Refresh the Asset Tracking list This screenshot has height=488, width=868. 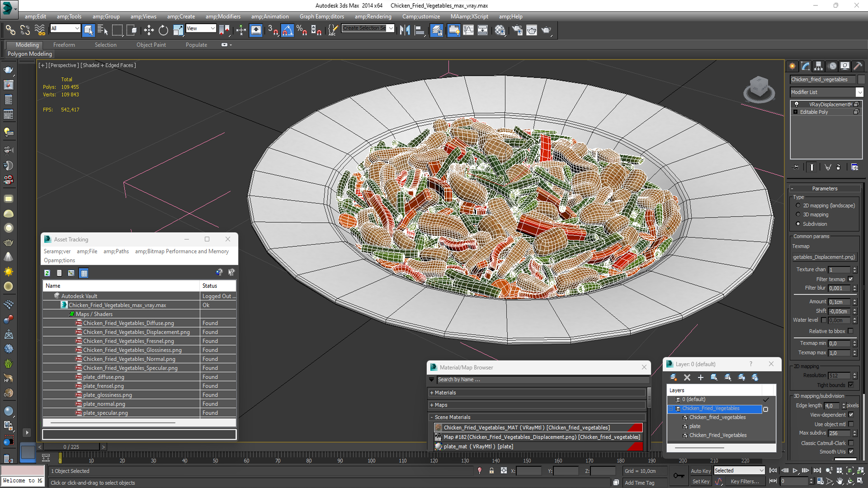click(x=47, y=273)
